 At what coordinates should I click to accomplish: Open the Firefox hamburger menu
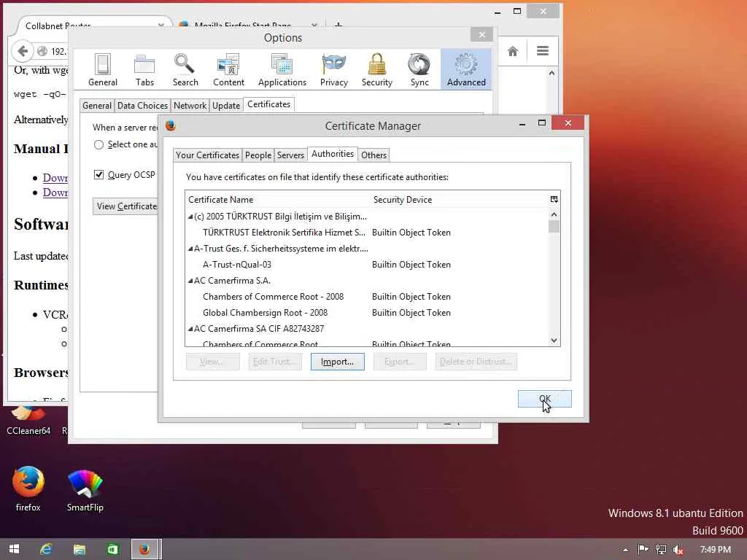pyautogui.click(x=542, y=51)
